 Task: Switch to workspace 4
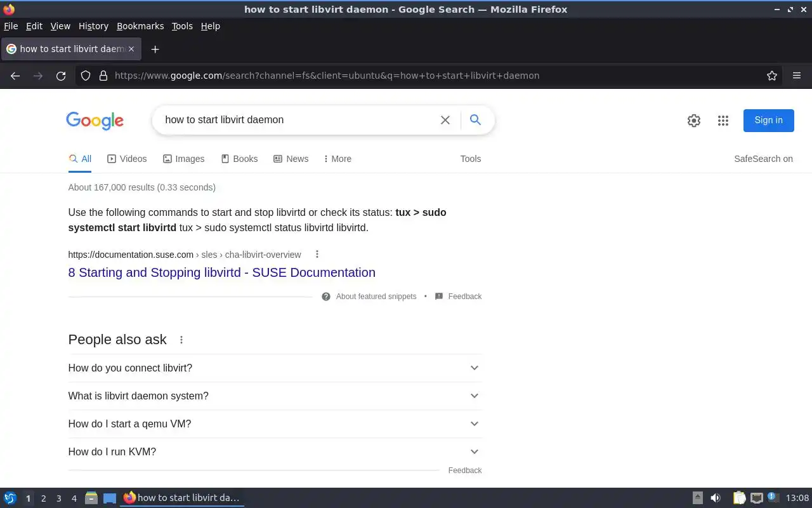point(74,498)
